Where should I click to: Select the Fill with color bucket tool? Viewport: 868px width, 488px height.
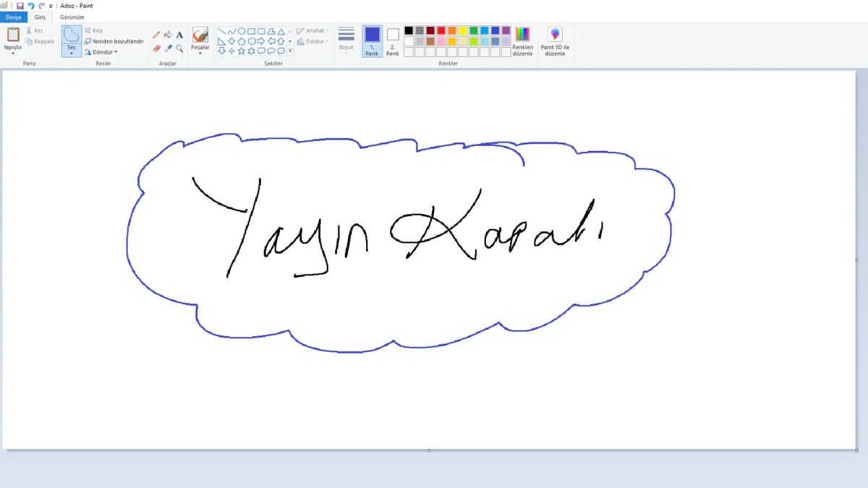click(168, 35)
